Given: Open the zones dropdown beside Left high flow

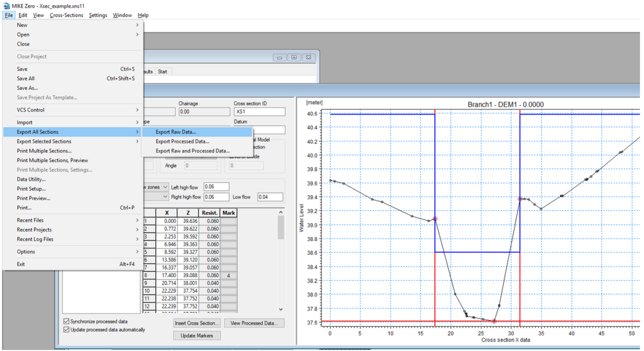Looking at the screenshot, I should pos(165,187).
